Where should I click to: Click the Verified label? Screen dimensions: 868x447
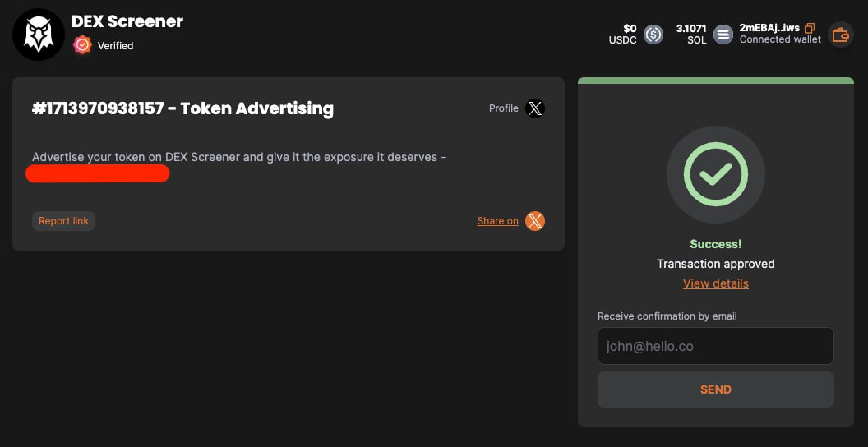pyautogui.click(x=116, y=46)
